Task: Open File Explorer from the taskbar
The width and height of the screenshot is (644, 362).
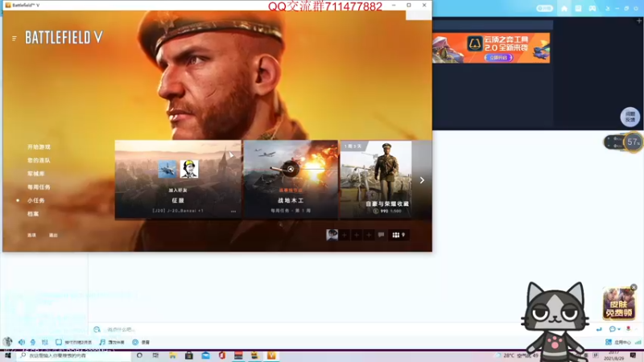Action: click(x=172, y=356)
